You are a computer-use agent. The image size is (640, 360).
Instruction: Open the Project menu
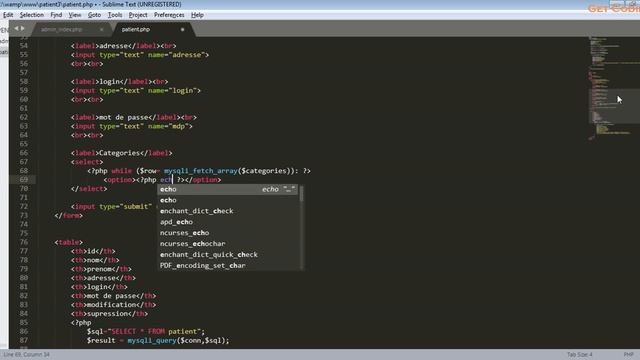click(x=138, y=15)
